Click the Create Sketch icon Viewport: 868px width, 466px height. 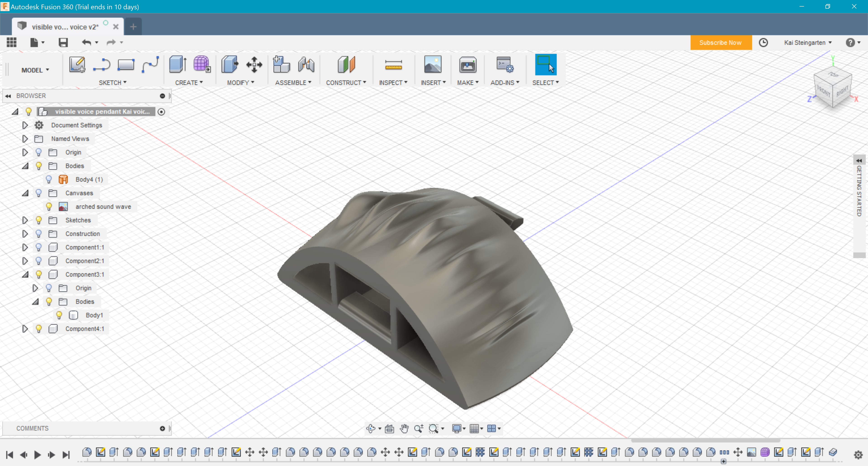pos(77,64)
